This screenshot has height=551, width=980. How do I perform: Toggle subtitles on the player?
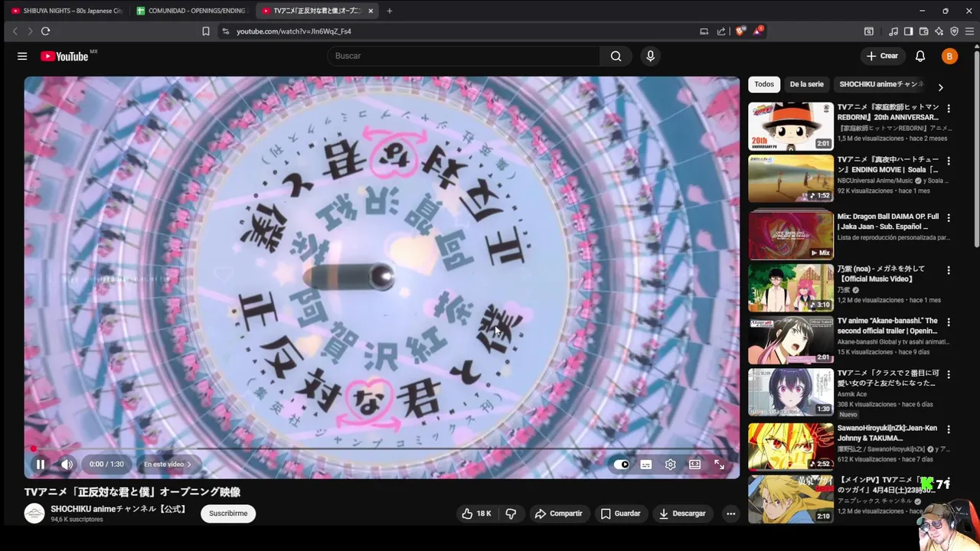[x=645, y=465]
